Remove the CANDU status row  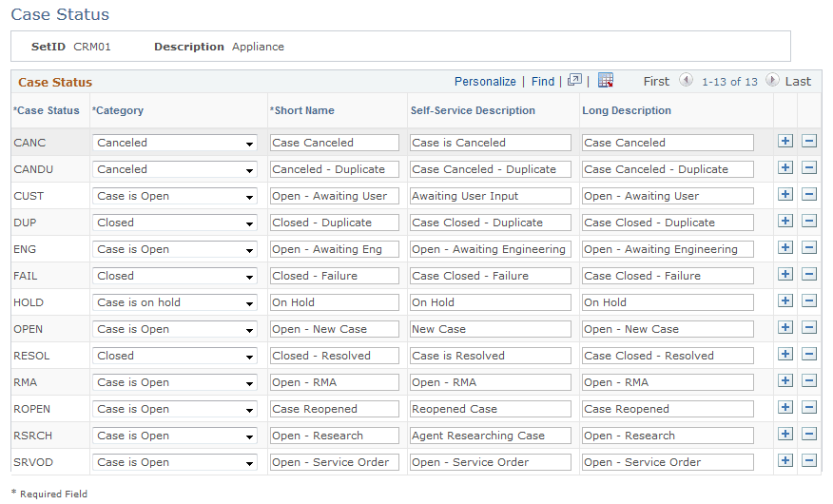tap(808, 167)
